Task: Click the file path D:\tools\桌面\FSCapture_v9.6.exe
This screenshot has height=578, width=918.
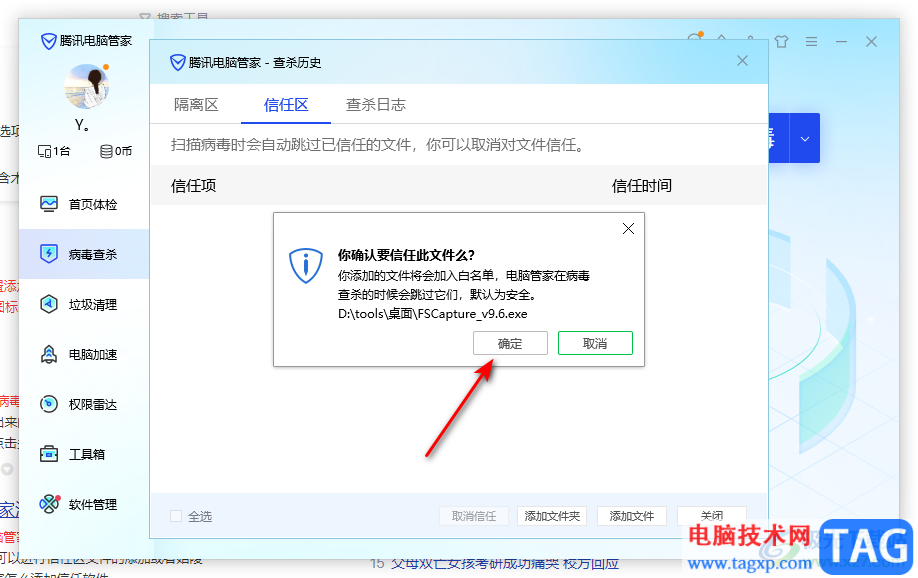Action: (x=433, y=314)
